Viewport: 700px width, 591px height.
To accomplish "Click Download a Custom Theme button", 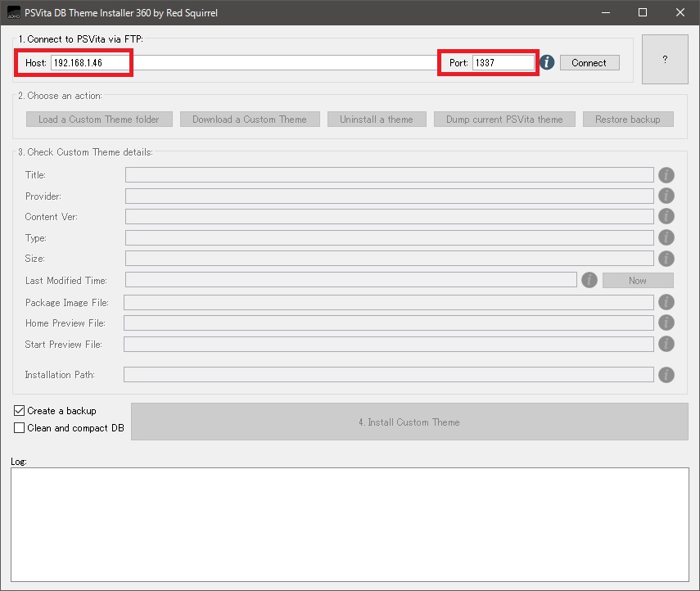I will point(250,120).
